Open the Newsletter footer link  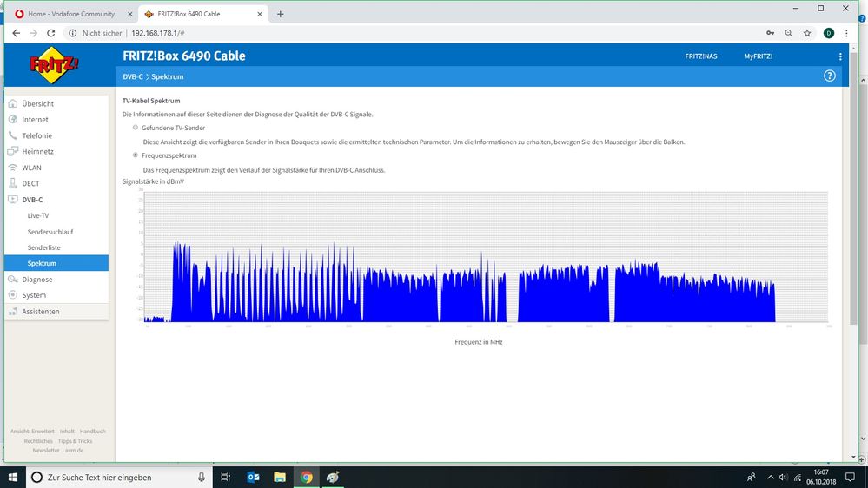(46, 451)
